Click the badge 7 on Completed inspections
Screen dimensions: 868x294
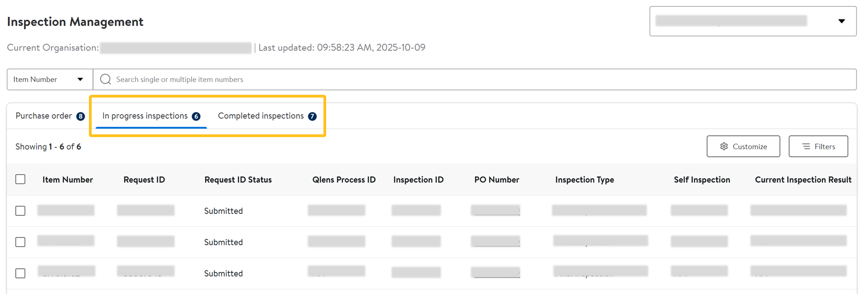(x=312, y=116)
